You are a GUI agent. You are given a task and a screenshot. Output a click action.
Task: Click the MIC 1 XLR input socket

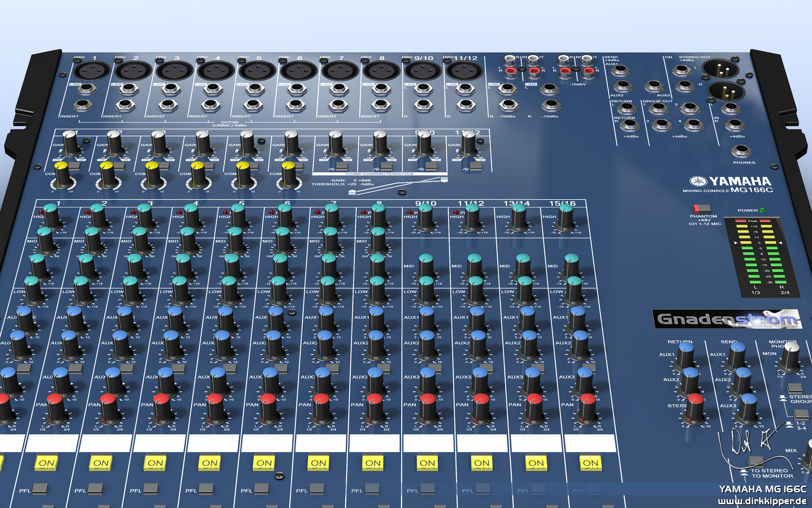tap(91, 69)
